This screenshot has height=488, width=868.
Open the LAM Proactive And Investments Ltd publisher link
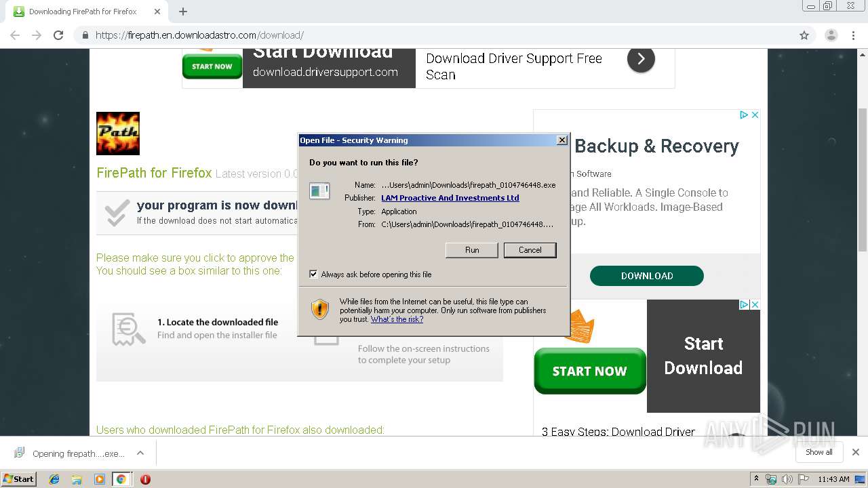(x=450, y=198)
